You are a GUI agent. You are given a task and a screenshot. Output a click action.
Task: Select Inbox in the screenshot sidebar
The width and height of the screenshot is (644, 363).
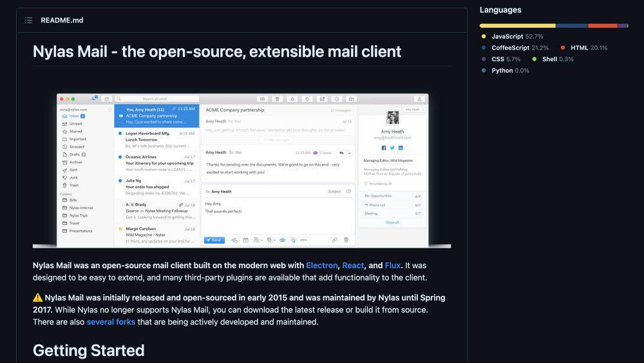tap(73, 116)
